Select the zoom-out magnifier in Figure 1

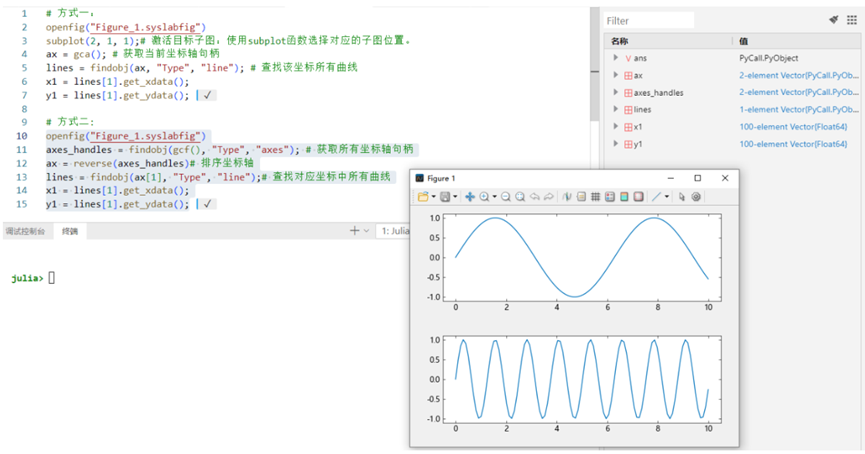[505, 197]
